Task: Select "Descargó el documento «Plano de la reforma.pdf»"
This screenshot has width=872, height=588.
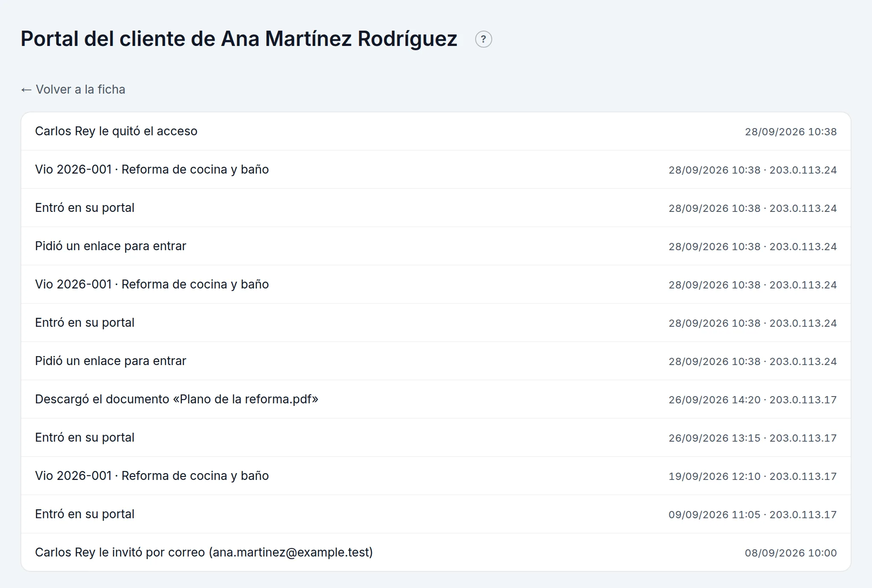Action: (x=436, y=399)
